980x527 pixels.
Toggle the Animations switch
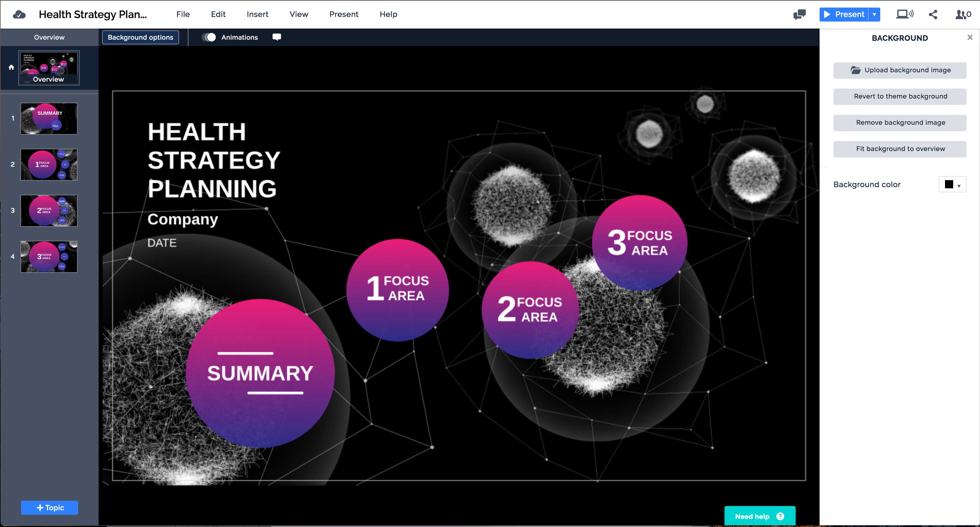209,37
